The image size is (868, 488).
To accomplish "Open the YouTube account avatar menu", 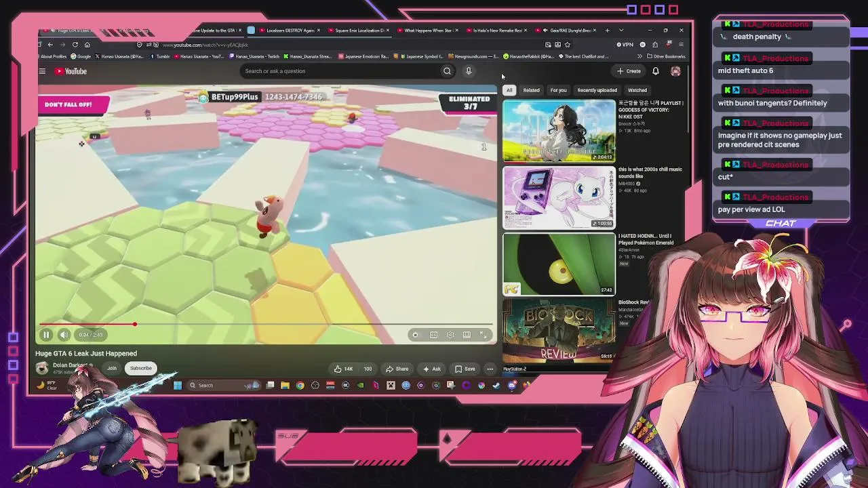I will click(x=675, y=71).
